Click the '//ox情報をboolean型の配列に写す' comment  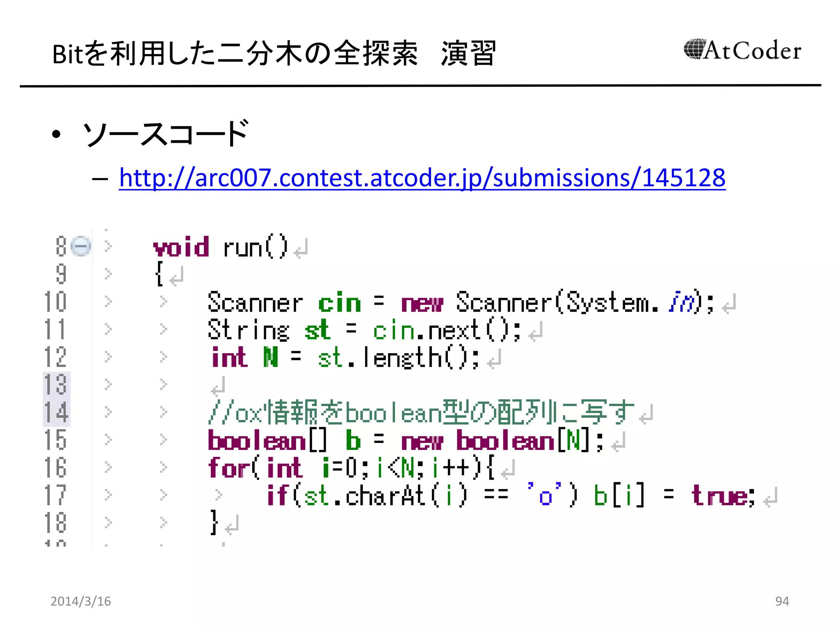pyautogui.click(x=421, y=413)
